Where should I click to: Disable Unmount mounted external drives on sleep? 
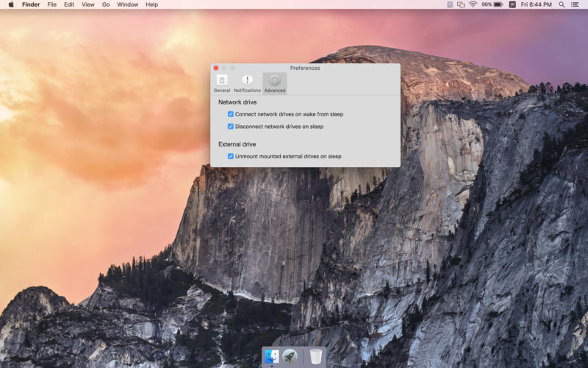231,156
